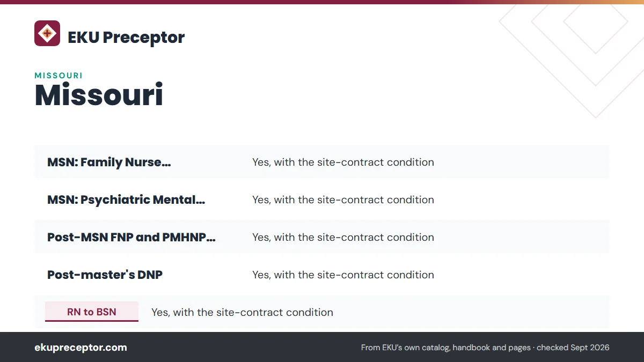This screenshot has width=644, height=362.
Task: Click the DNP row site-contract status
Action: (x=343, y=275)
